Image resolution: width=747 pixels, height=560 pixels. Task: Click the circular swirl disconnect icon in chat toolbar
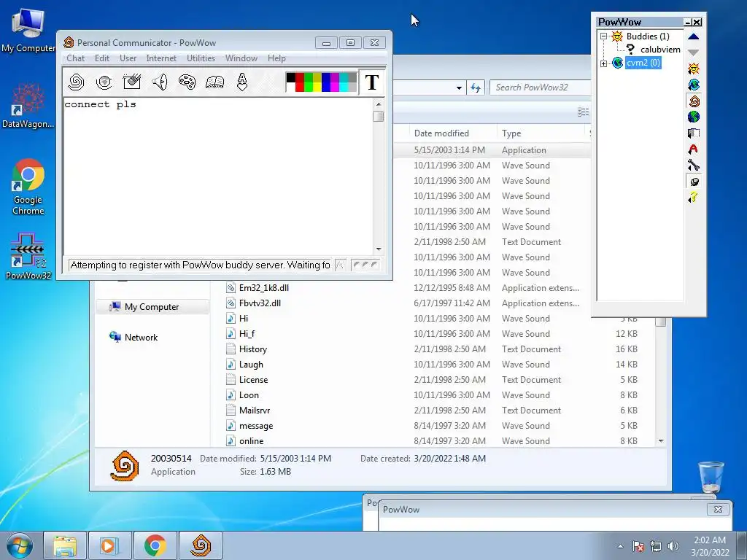coord(104,82)
